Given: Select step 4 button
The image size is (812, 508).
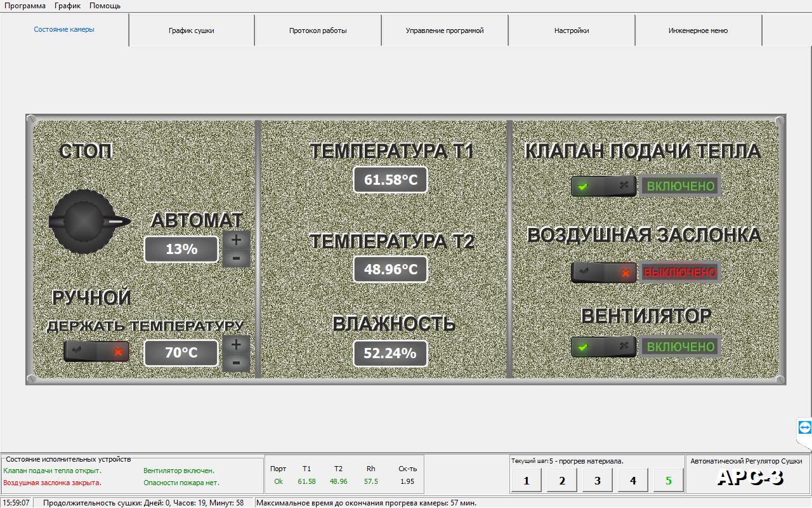Looking at the screenshot, I should (x=633, y=480).
